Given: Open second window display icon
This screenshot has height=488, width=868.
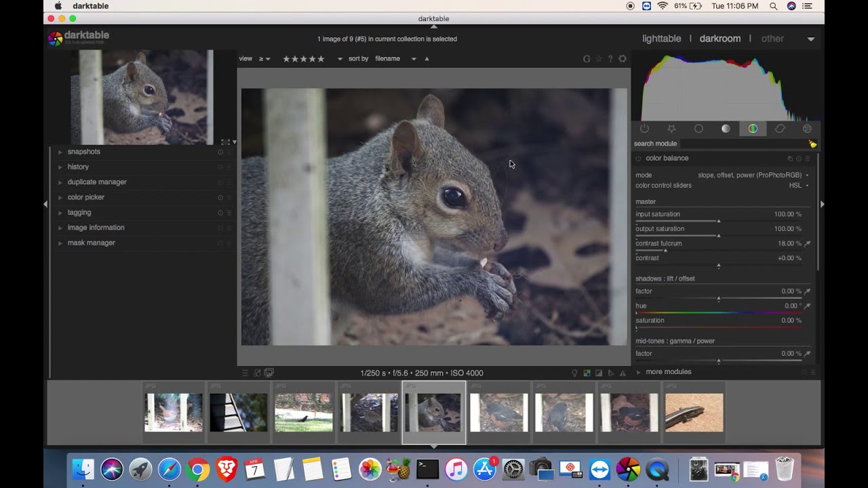Looking at the screenshot, I should point(269,373).
